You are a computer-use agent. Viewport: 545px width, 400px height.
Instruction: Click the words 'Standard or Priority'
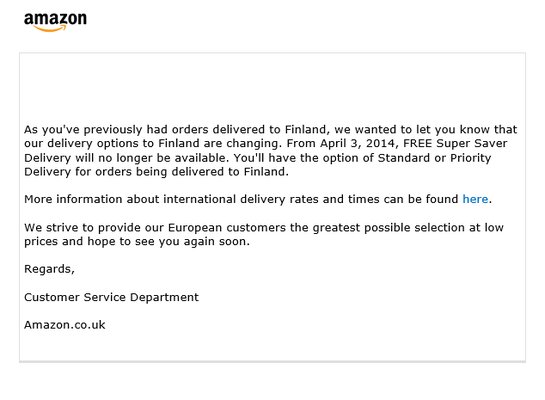pyautogui.click(x=434, y=158)
